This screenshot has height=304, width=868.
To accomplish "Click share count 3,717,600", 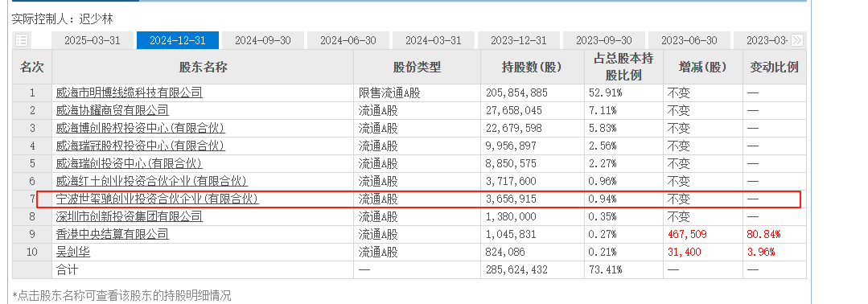I will click(511, 182).
